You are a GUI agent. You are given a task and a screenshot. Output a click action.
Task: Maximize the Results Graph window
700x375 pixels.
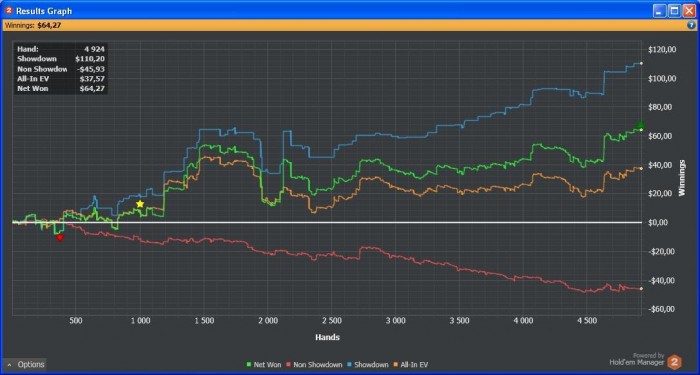point(675,11)
